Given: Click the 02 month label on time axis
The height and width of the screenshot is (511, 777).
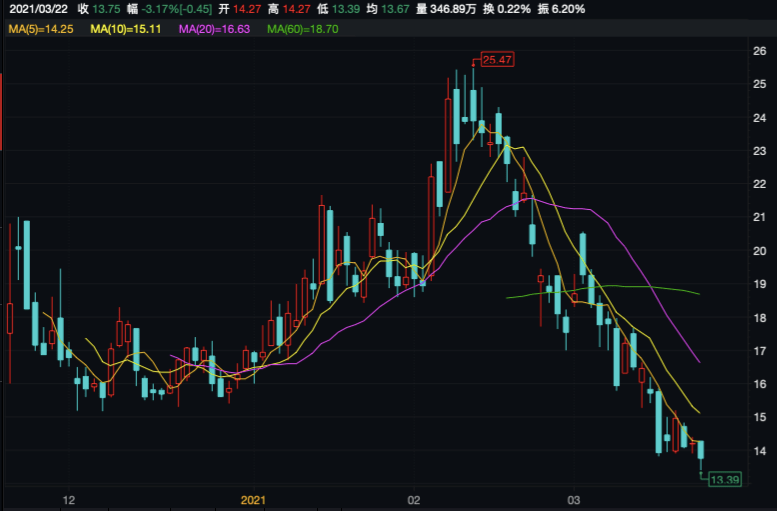Looking at the screenshot, I should (413, 498).
